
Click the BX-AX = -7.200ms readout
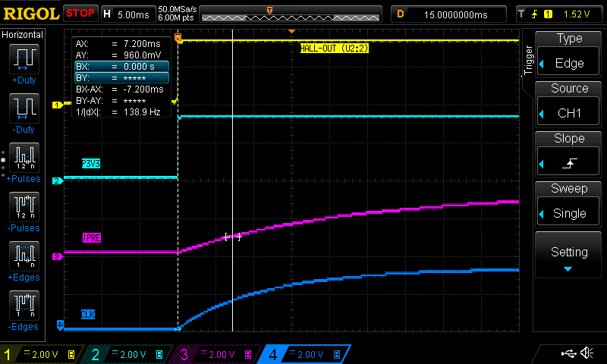pos(120,89)
